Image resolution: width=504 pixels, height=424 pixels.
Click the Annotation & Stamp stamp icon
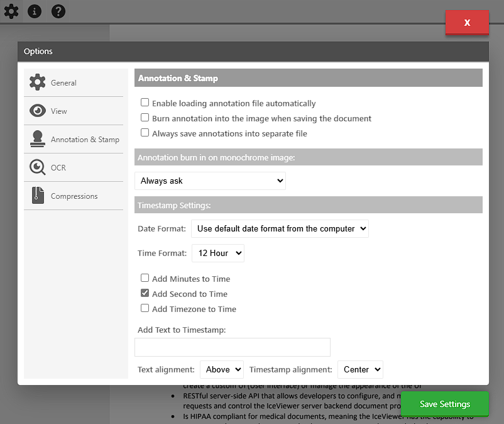38,139
